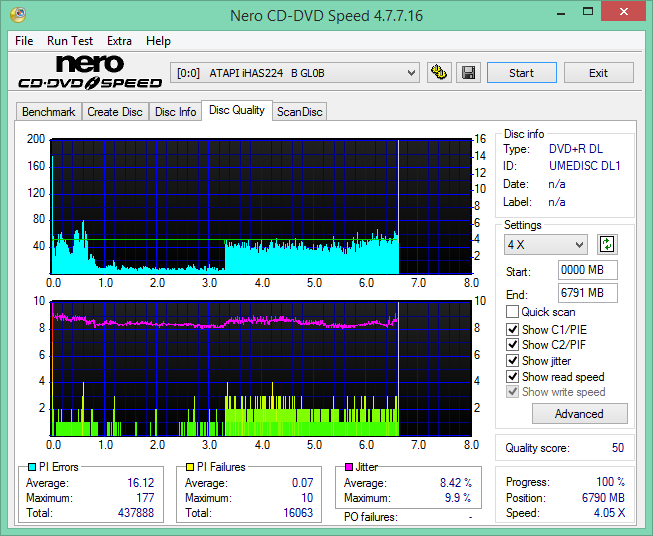The height and width of the screenshot is (536, 653).
Task: Toggle the Show C2/PIF checkbox
Action: coord(512,345)
